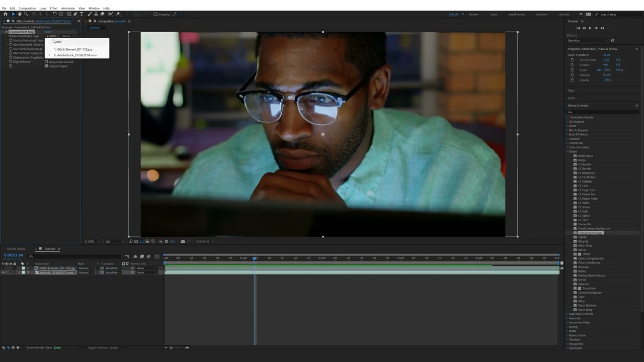This screenshot has width=644, height=362.
Task: Click Toggle Switches / Modes
Action: point(103,347)
